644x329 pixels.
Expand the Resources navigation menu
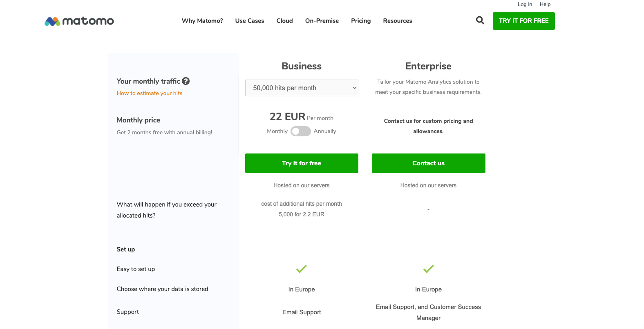398,21
